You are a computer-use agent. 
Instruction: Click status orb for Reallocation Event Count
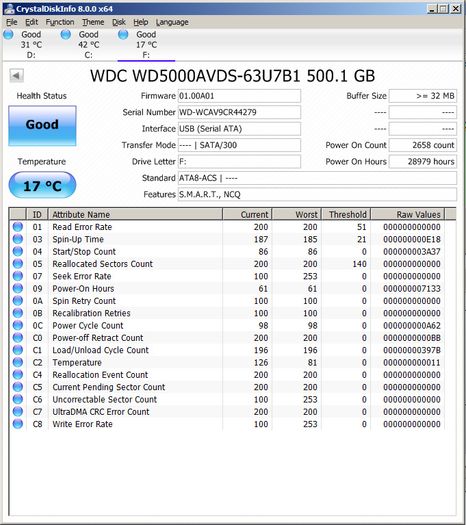(x=18, y=375)
